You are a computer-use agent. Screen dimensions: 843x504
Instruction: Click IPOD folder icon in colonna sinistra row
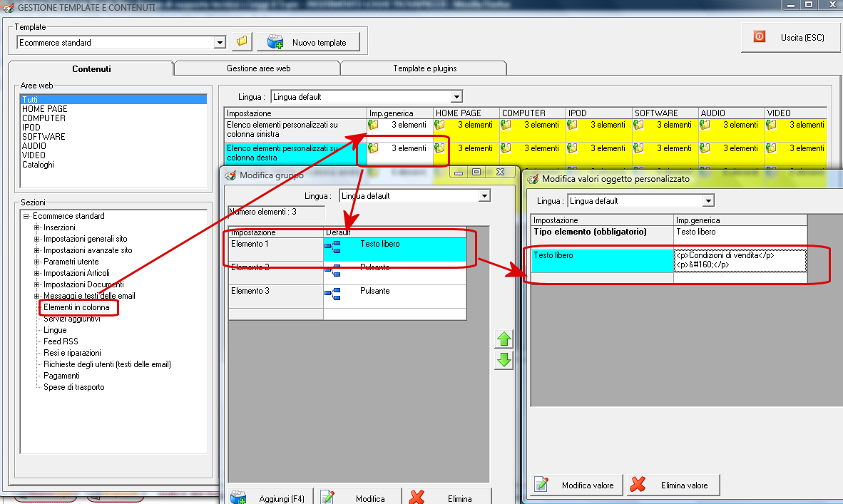[572, 125]
